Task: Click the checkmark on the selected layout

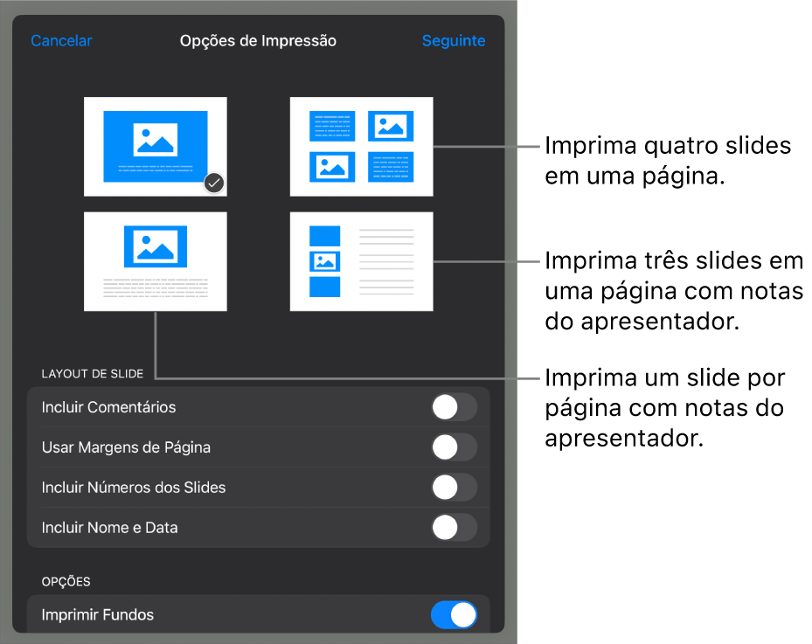Action: [213, 184]
